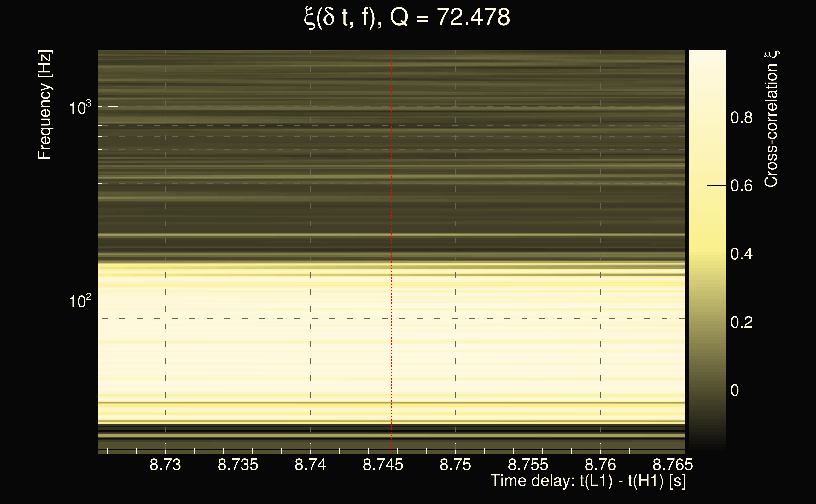Click the 8.74 x-axis tick label
Image resolution: width=816 pixels, height=504 pixels.
point(310,465)
